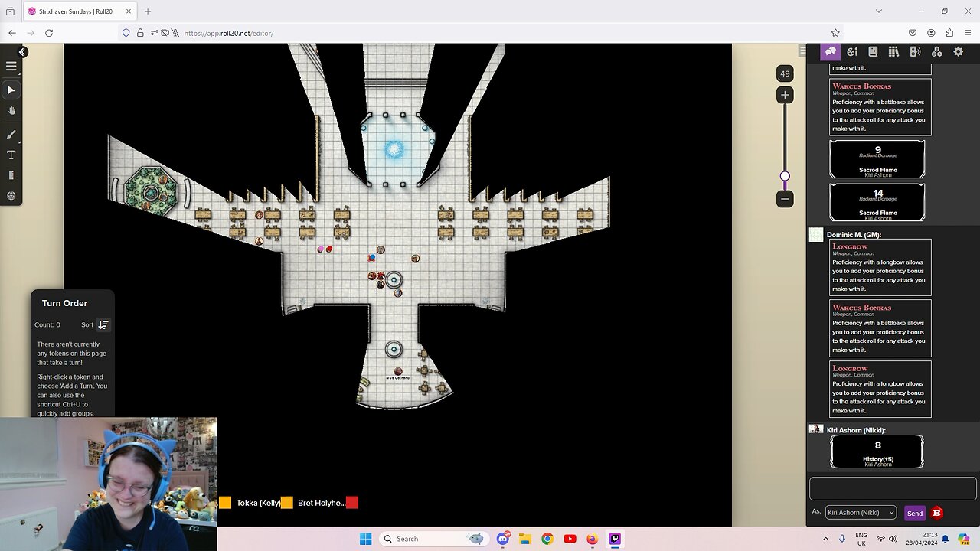
Task: Open the My Settings gear tab
Action: (958, 52)
